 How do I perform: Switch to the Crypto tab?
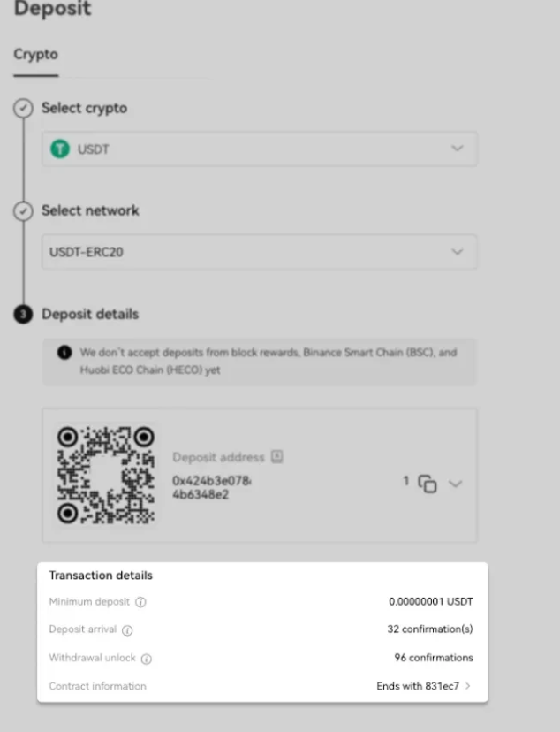(35, 55)
